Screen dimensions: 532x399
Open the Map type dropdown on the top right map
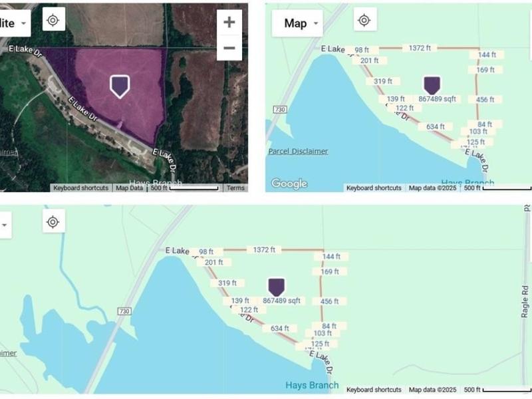[x=297, y=23]
